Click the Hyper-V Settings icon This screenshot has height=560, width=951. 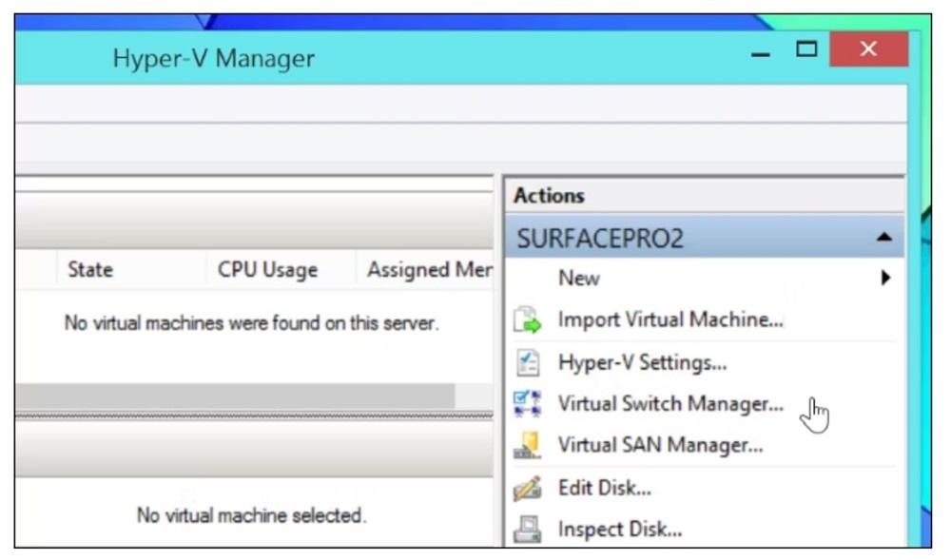click(x=526, y=362)
